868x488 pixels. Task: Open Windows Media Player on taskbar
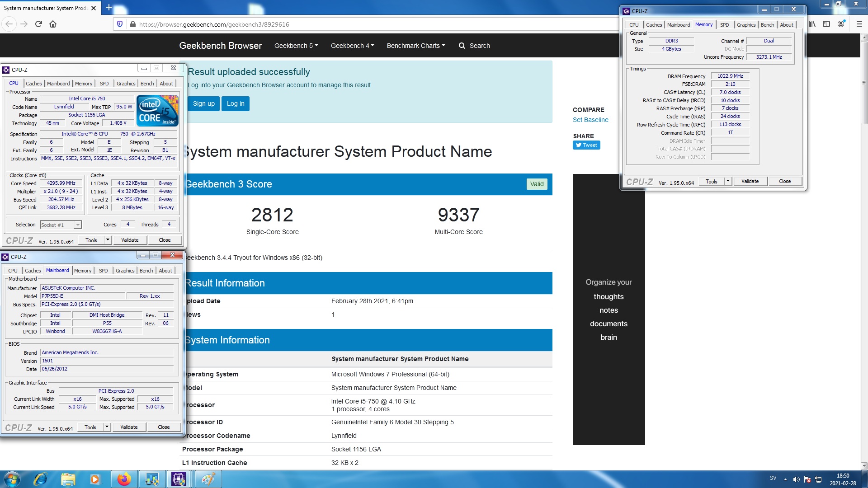pos(95,479)
